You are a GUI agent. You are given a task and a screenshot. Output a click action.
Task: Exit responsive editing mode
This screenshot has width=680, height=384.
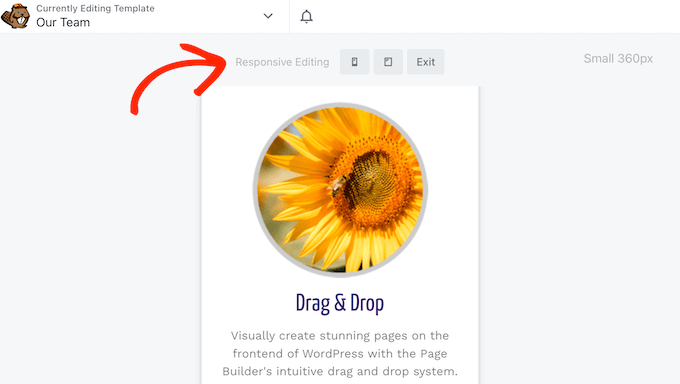[425, 62]
